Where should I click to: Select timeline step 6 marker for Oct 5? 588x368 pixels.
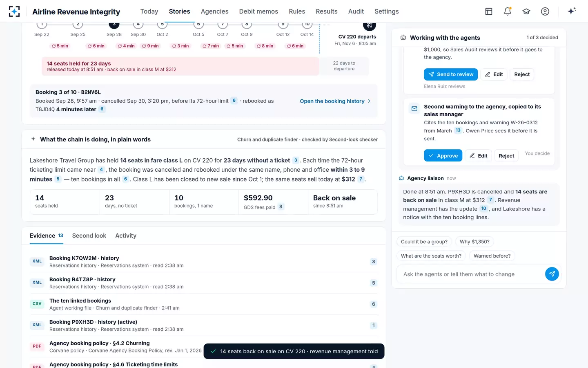[198, 25]
